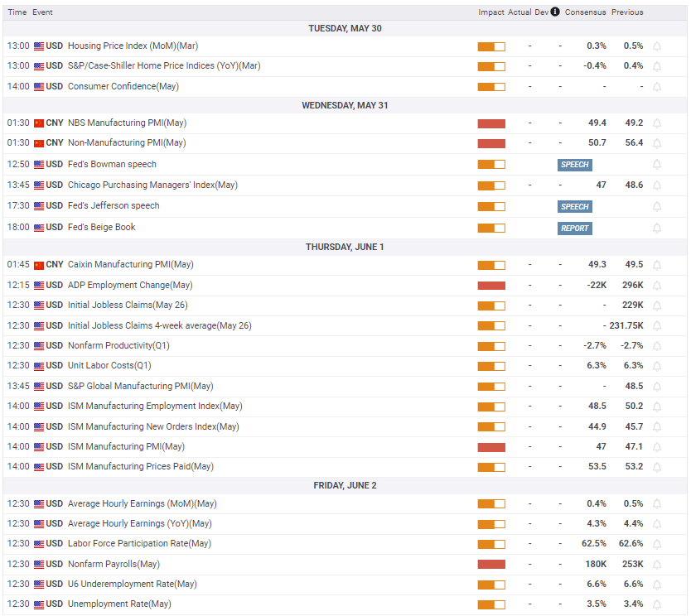Set alert bell for Average Hourly Earnings (YoY)
This screenshot has height=616, width=691.
[x=657, y=524]
